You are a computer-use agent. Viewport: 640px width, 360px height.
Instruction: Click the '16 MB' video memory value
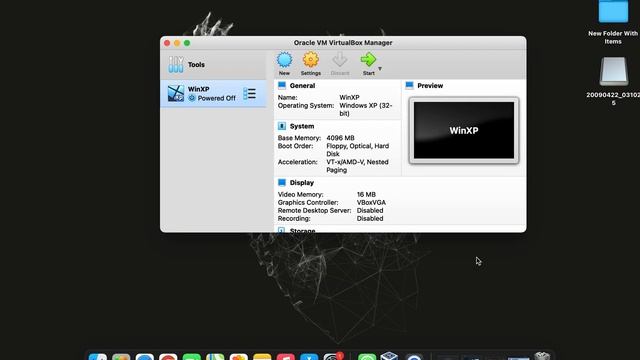coord(366,194)
